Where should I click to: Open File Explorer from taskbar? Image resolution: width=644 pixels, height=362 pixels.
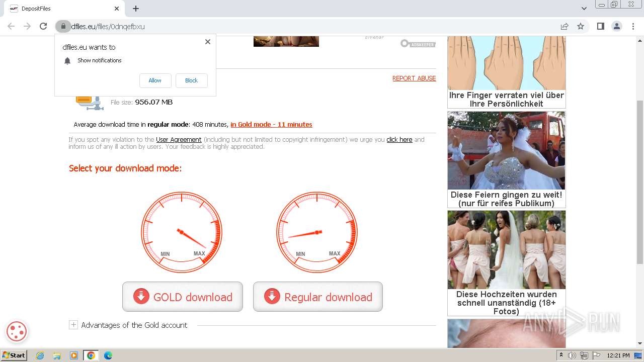pyautogui.click(x=57, y=355)
